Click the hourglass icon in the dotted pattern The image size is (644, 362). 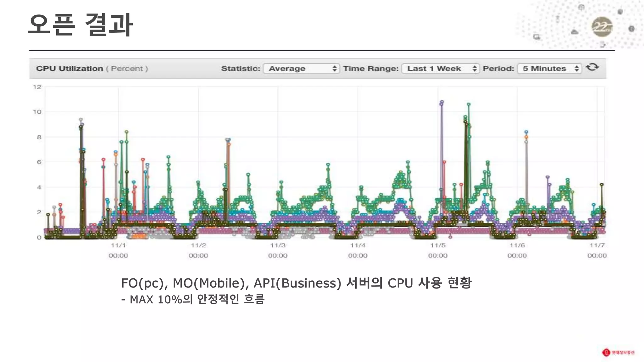pyautogui.click(x=558, y=19)
